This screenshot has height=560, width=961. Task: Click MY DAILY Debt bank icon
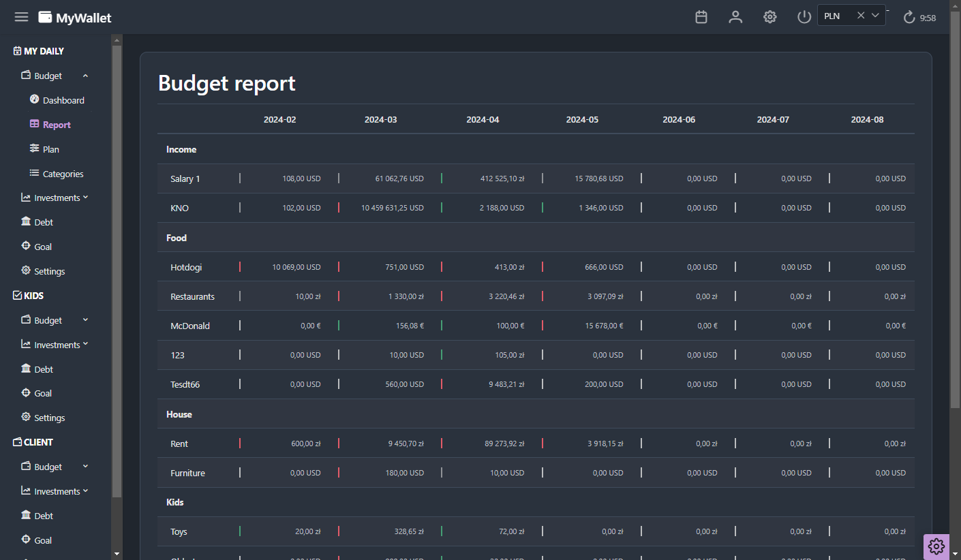[26, 221]
